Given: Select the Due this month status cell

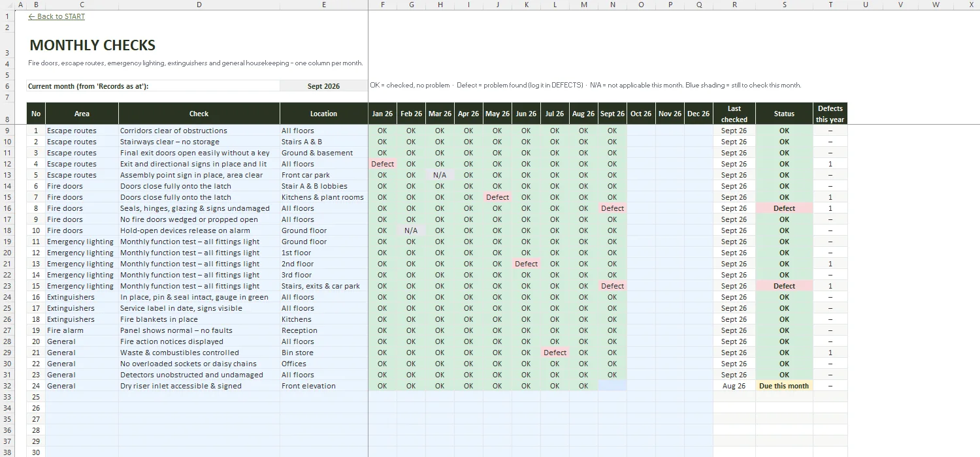Looking at the screenshot, I should pos(784,386).
